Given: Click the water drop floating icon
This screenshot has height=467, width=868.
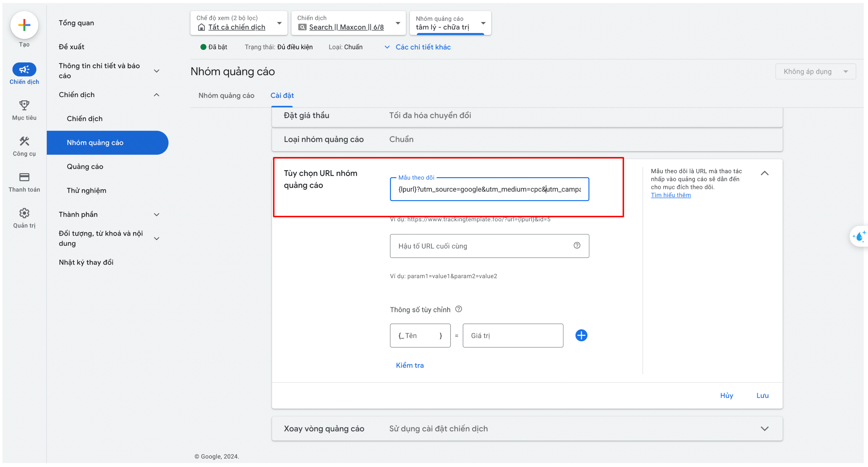Looking at the screenshot, I should pos(859,236).
